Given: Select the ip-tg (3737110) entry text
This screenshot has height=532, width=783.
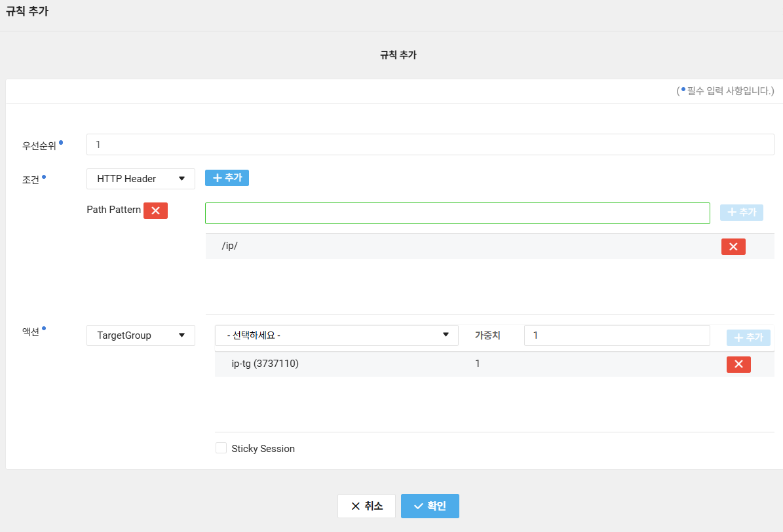Looking at the screenshot, I should pyautogui.click(x=265, y=364).
